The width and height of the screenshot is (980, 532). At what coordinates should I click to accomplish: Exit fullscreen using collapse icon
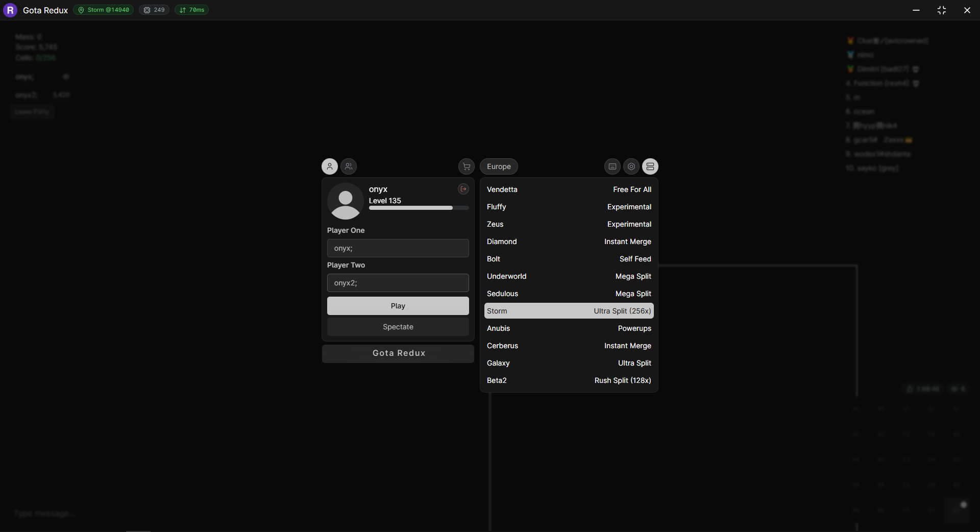coord(942,10)
